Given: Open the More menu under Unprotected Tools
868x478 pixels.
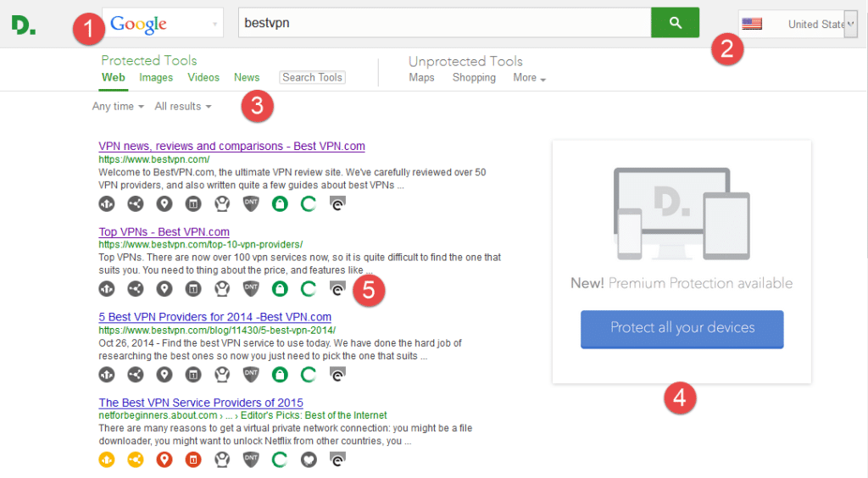Looking at the screenshot, I should (529, 77).
